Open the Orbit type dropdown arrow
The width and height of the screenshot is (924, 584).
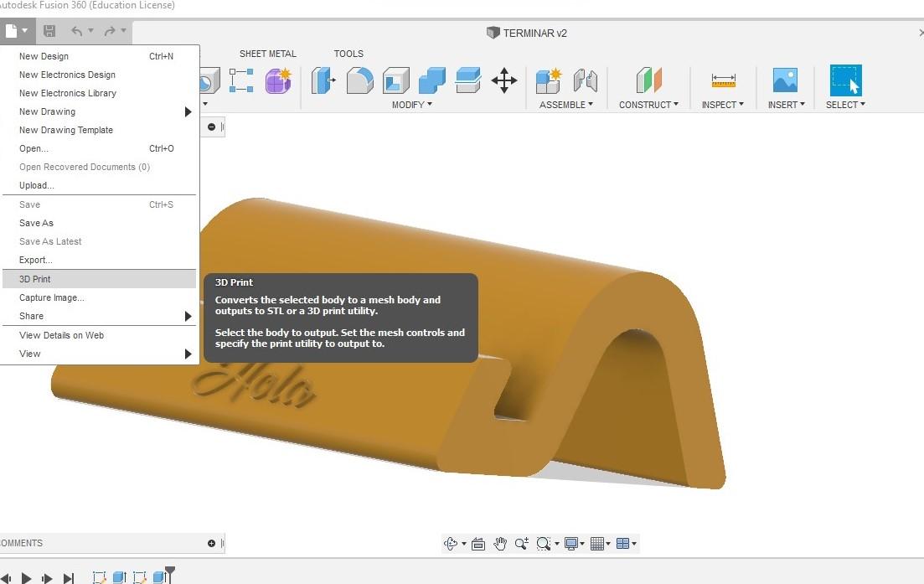point(464,544)
